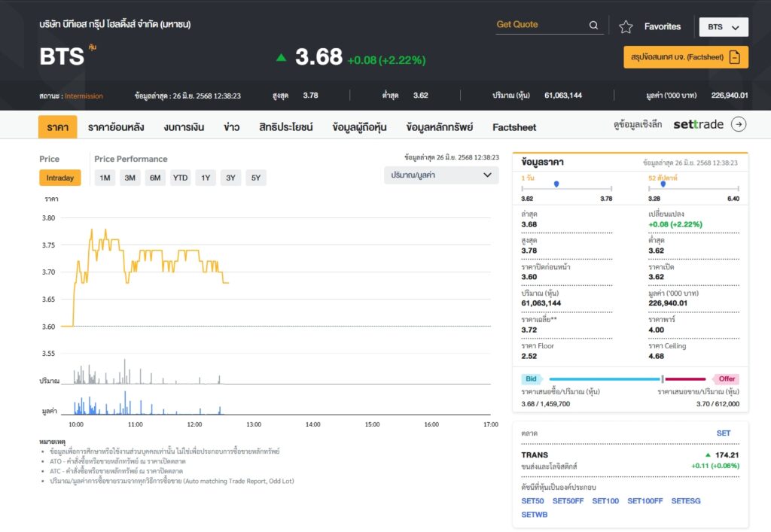Screen dimensions: 771x532
Task: Click the Favorites star icon
Action: (626, 26)
